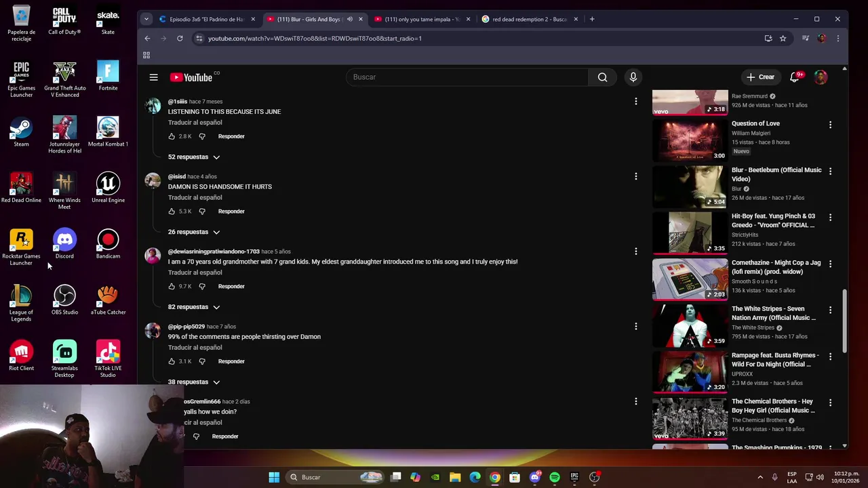The width and height of the screenshot is (868, 488).
Task: Switch to red dead redemption 2 tab
Action: [x=530, y=19]
